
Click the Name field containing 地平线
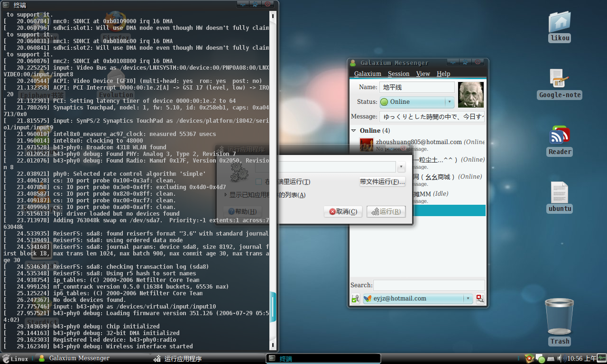pos(417,87)
